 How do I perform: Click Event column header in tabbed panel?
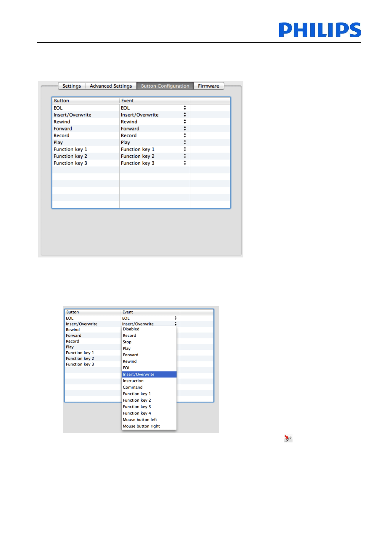pyautogui.click(x=155, y=101)
